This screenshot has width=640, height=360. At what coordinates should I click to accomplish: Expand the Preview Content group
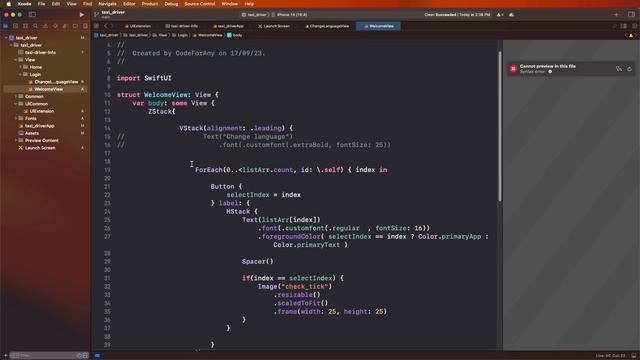[16, 141]
